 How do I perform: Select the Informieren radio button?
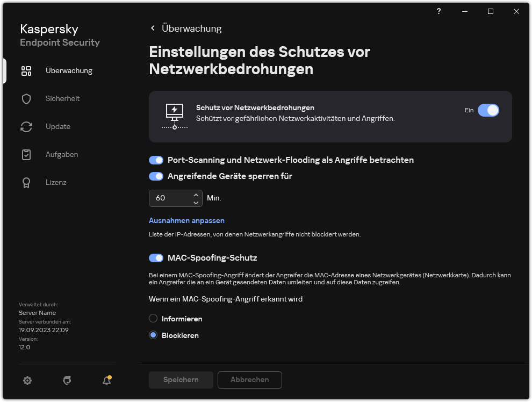click(153, 318)
